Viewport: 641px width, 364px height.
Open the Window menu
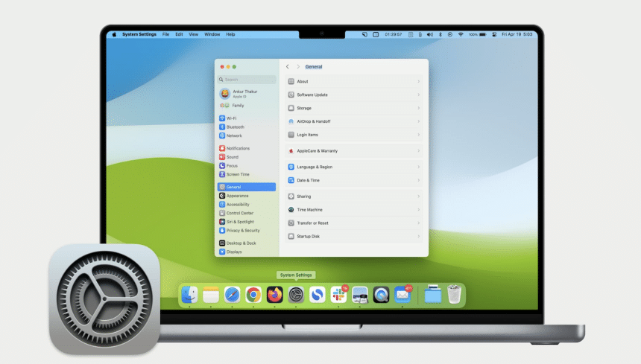(x=212, y=35)
